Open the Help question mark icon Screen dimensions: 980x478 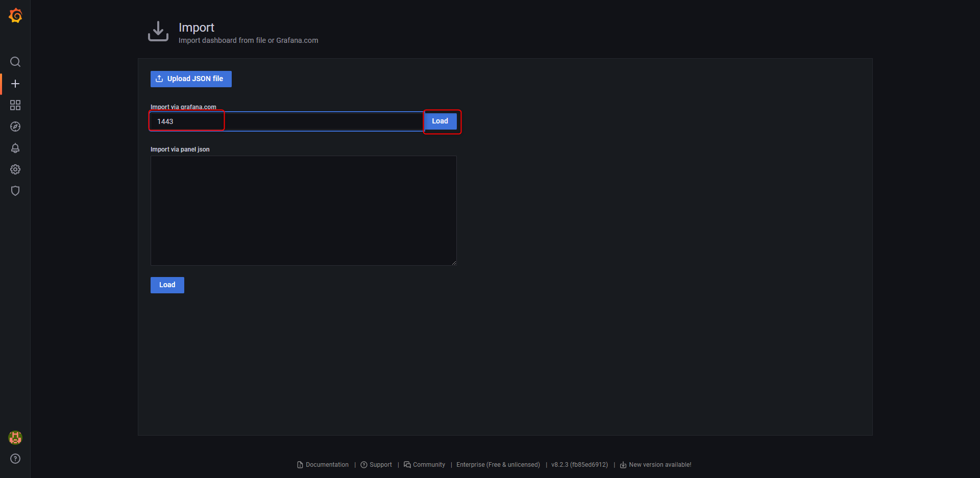pyautogui.click(x=15, y=459)
